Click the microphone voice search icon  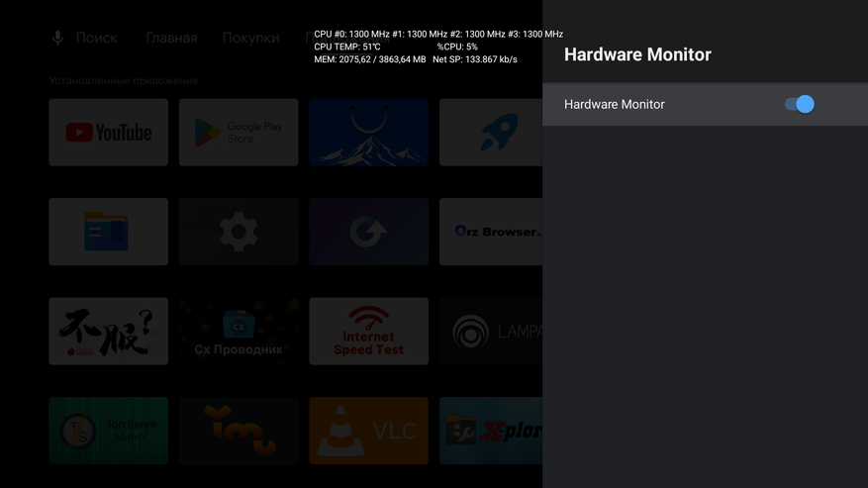tap(57, 38)
